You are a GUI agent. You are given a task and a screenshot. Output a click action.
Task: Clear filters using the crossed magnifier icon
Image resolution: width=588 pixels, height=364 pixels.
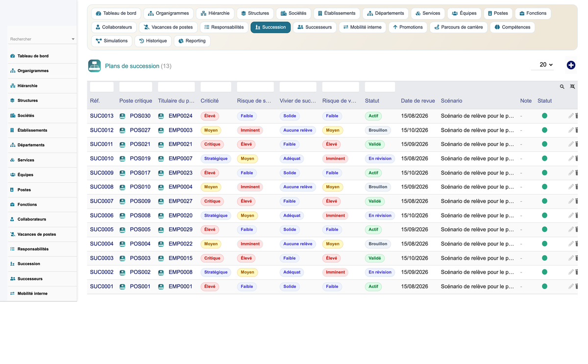pyautogui.click(x=572, y=87)
